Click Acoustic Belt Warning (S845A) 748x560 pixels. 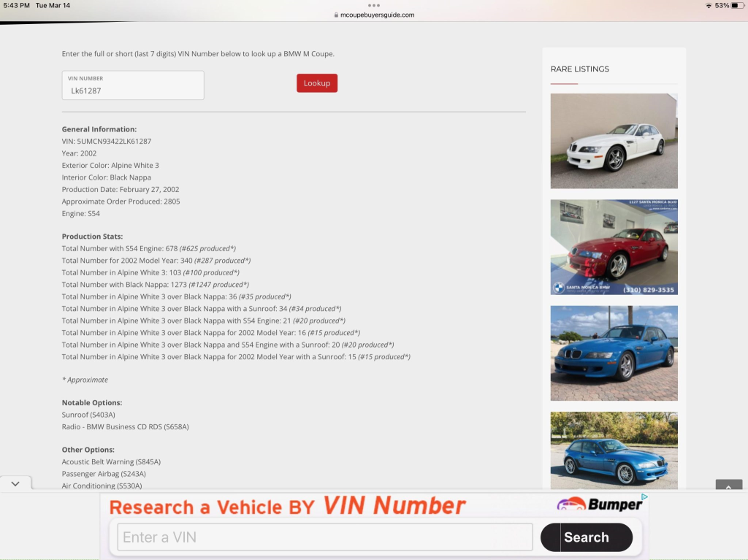click(111, 461)
